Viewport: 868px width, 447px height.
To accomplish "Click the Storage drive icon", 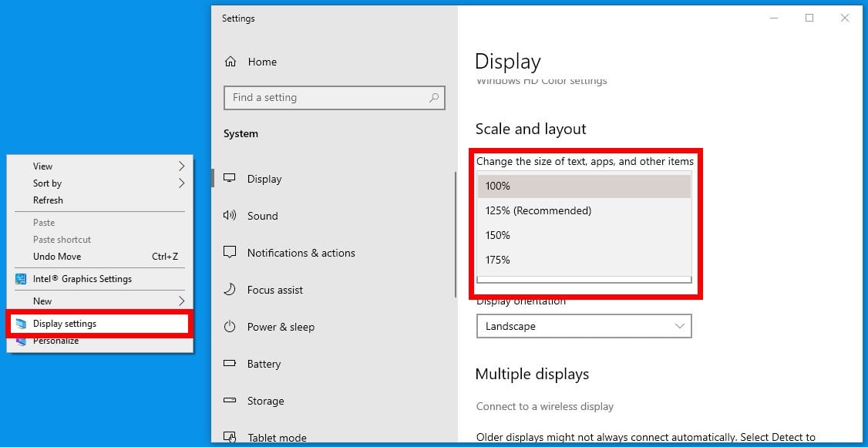I will coord(229,401).
